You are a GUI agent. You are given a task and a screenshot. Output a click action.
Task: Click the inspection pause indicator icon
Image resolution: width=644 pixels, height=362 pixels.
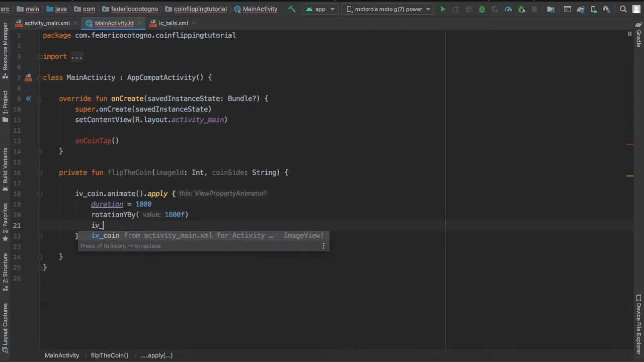click(x=629, y=34)
